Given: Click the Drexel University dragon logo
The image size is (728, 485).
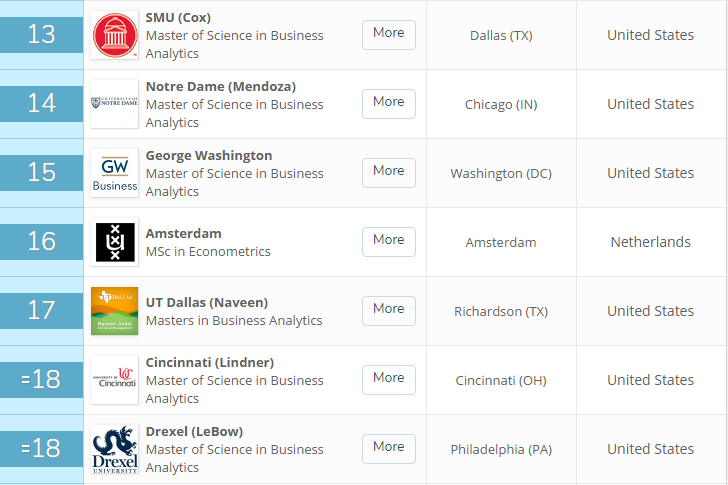Looking at the screenshot, I should [x=114, y=449].
